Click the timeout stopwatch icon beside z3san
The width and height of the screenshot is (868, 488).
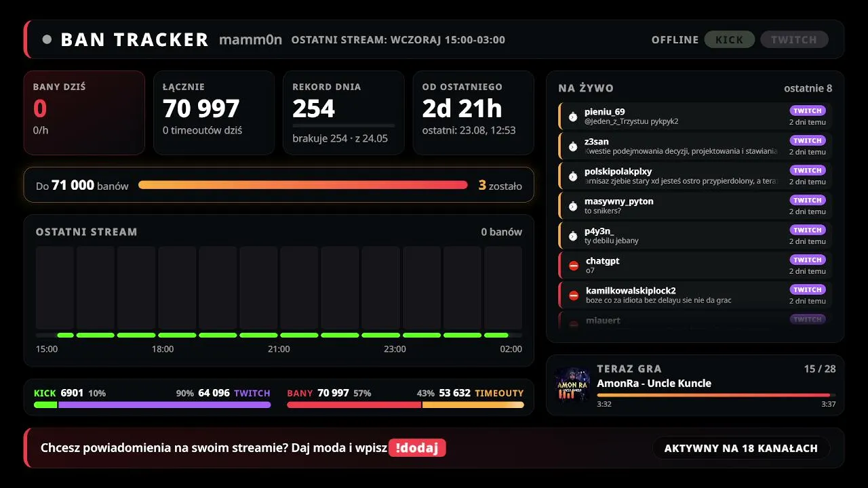573,146
